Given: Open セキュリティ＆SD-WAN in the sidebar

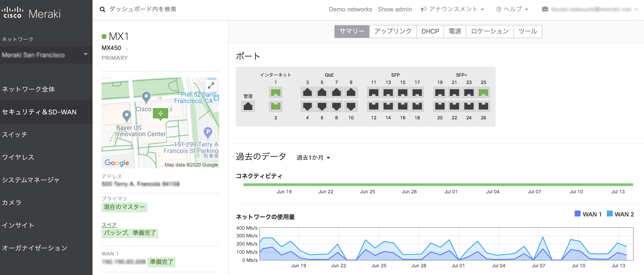Looking at the screenshot, I should point(46,112).
